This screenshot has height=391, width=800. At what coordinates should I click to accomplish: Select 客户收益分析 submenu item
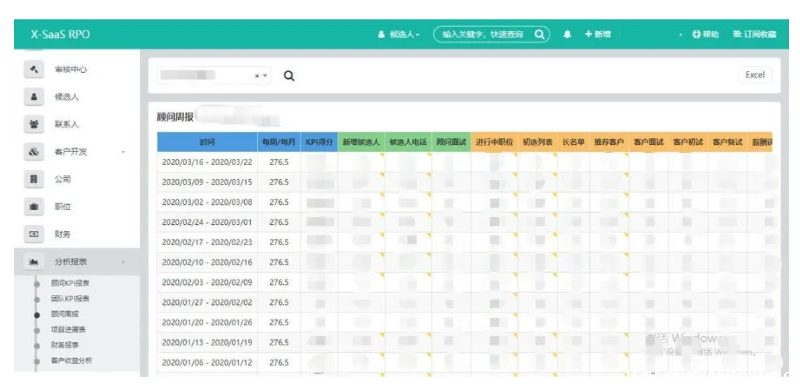pyautogui.click(x=71, y=361)
